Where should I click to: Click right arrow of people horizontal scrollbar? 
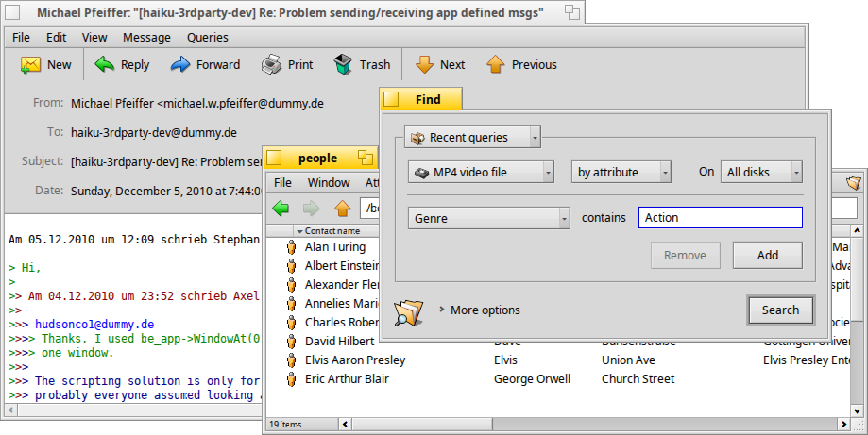[843, 425]
